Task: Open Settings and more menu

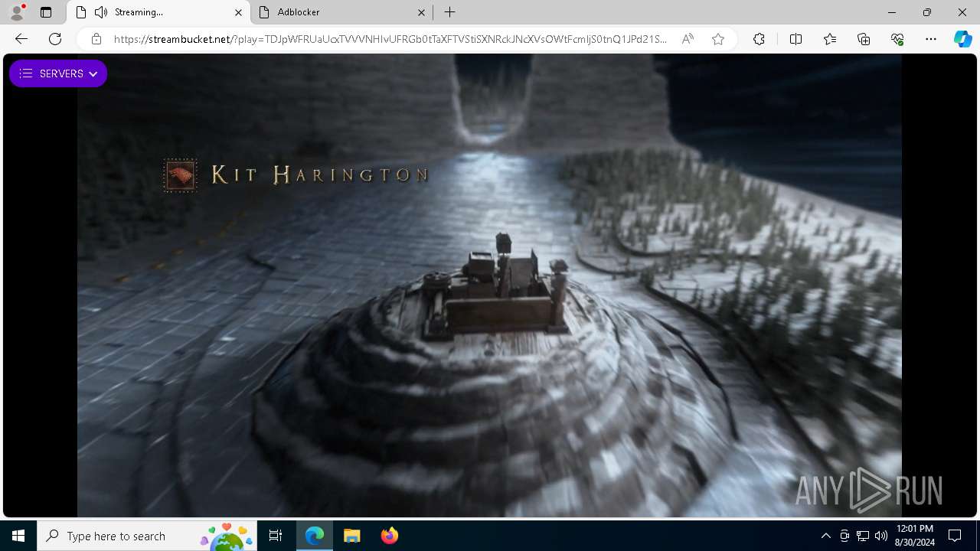Action: point(931,39)
